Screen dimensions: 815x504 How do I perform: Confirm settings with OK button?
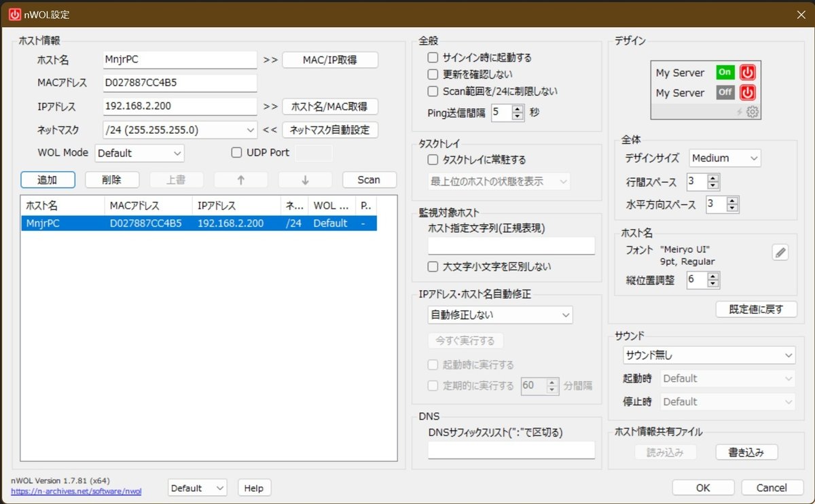pyautogui.click(x=703, y=488)
